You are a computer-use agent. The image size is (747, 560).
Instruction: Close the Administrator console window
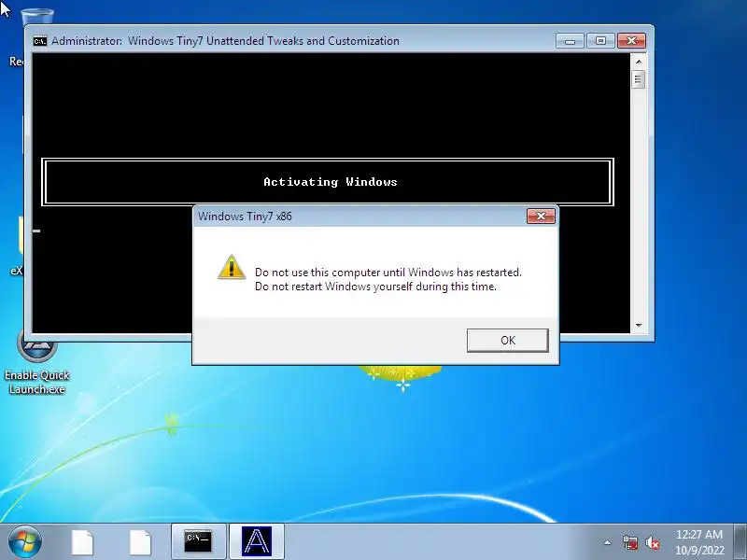point(631,41)
